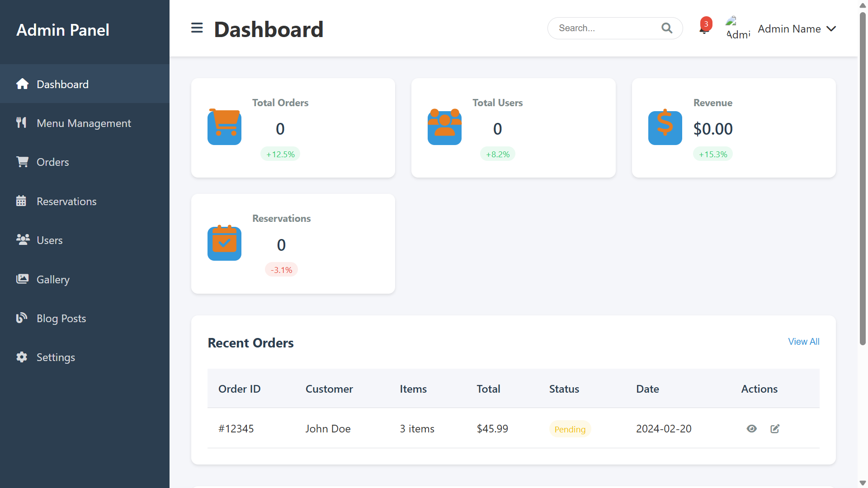Click the Total Users group icon

[444, 127]
